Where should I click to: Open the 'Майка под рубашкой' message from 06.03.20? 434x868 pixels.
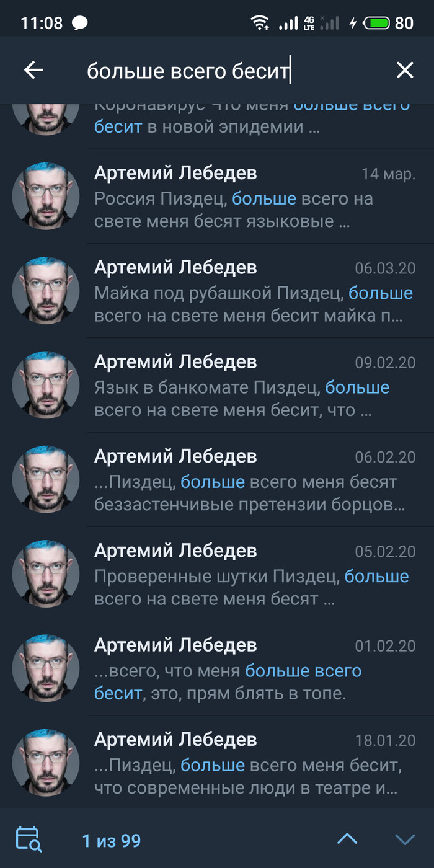(217, 291)
